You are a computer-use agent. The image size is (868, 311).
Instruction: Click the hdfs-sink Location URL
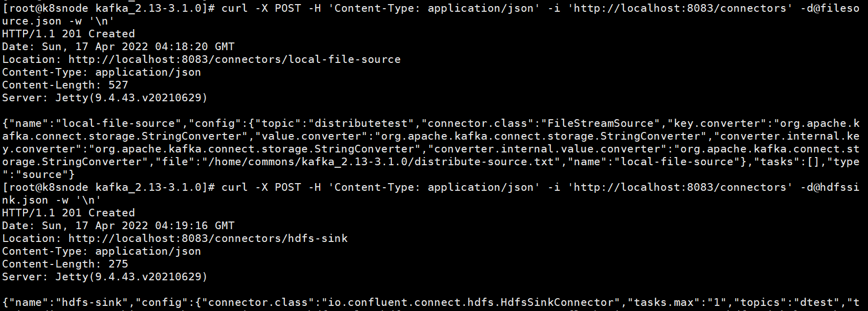click(x=208, y=238)
